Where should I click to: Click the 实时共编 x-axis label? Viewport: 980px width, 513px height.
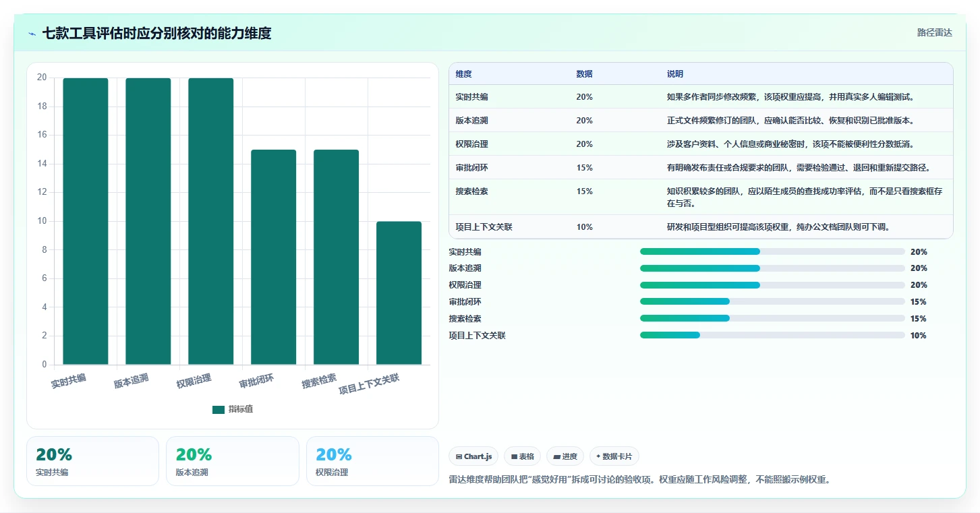pyautogui.click(x=69, y=380)
